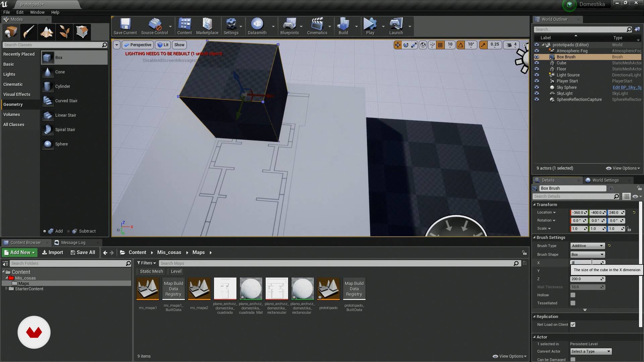Select the prototipado map thumbnail
Viewport: 644px width, 362px height.
[328, 289]
